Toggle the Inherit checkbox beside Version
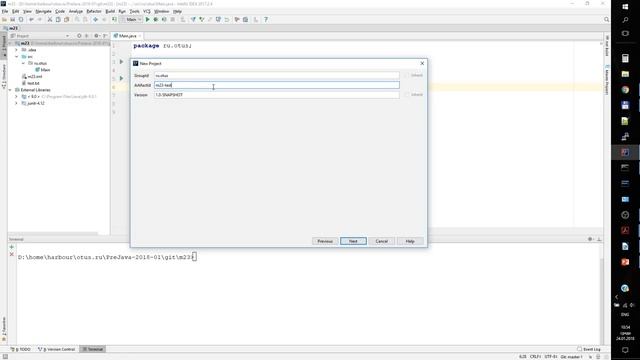 tap(407, 95)
